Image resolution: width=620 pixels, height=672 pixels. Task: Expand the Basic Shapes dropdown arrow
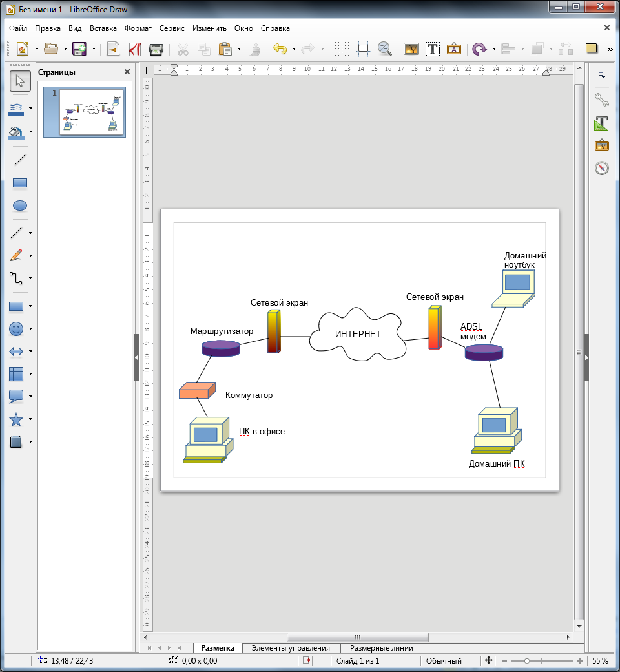click(x=31, y=306)
